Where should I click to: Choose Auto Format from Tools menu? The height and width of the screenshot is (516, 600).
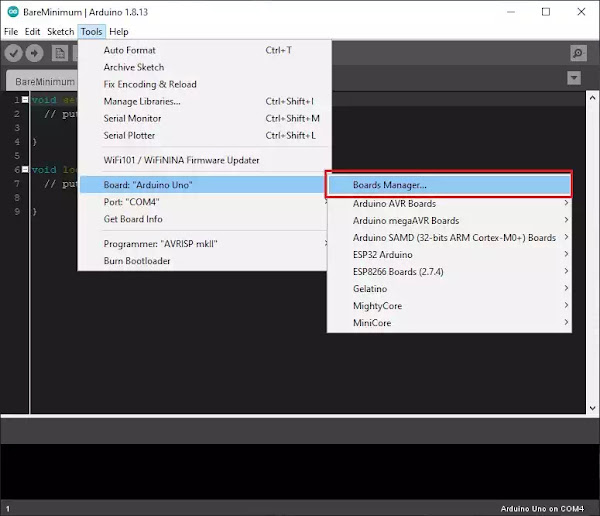(x=204, y=50)
